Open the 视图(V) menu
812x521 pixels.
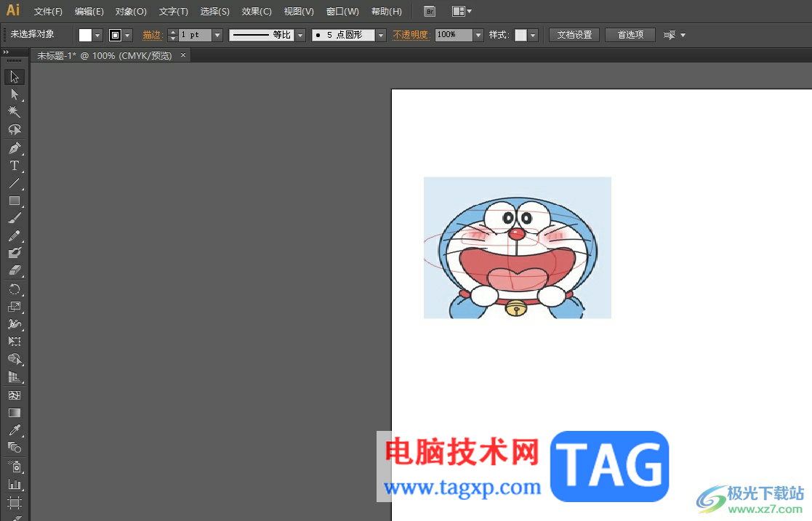[x=299, y=12]
